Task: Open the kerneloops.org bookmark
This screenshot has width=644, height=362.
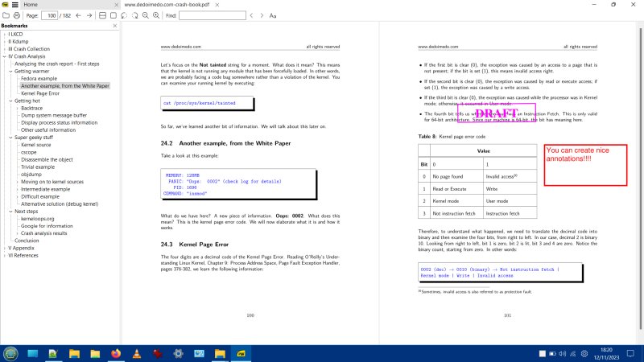Action: (x=37, y=219)
